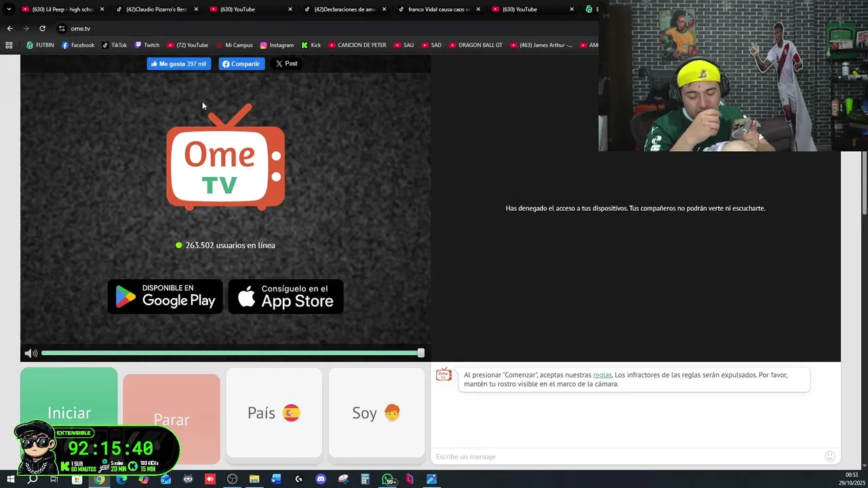Click the Facebook Compartir button
The image size is (868, 488).
coord(241,64)
